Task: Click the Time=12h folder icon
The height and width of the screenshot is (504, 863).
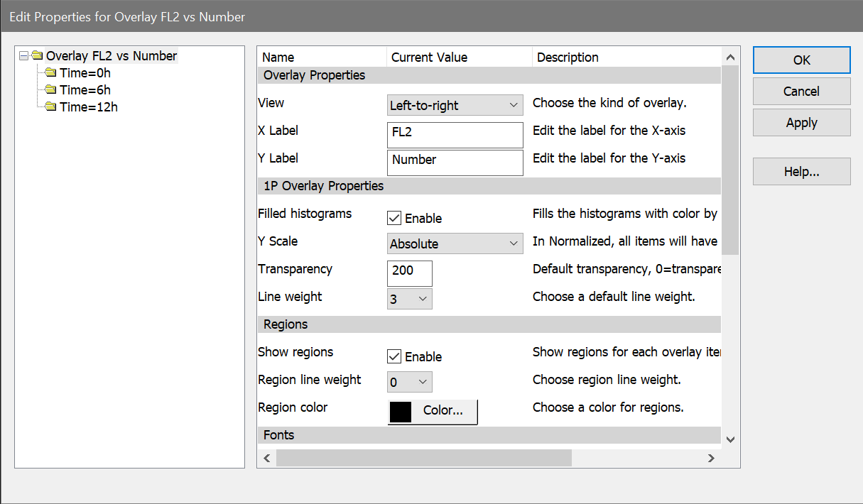Action: [50, 107]
